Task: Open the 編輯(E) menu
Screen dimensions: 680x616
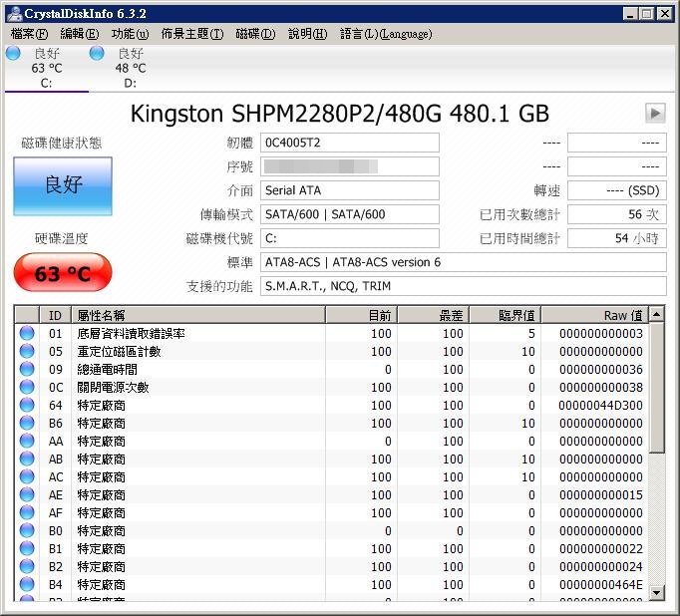Action: 80,34
